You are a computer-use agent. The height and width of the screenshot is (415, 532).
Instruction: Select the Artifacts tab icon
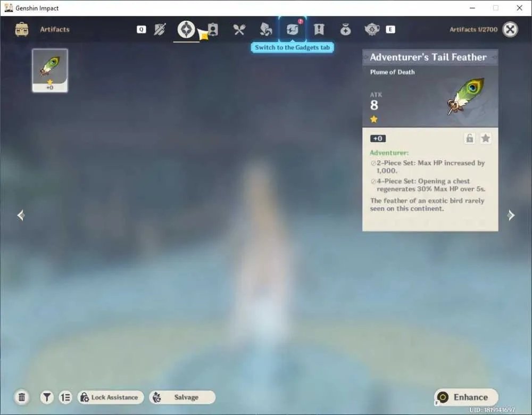tap(186, 29)
